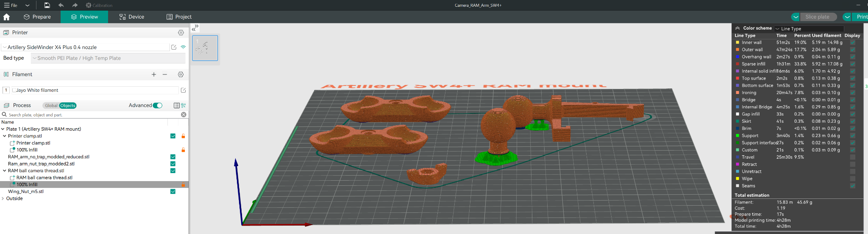868x234 pixels.
Task: Uncheck printable box for Wing_Nut_m5.stl
Action: [x=173, y=191]
